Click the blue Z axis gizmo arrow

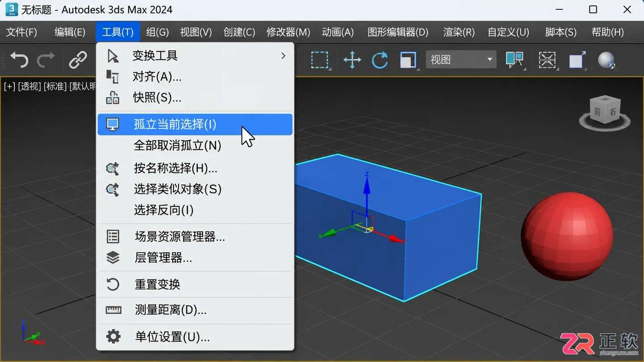pos(367,185)
